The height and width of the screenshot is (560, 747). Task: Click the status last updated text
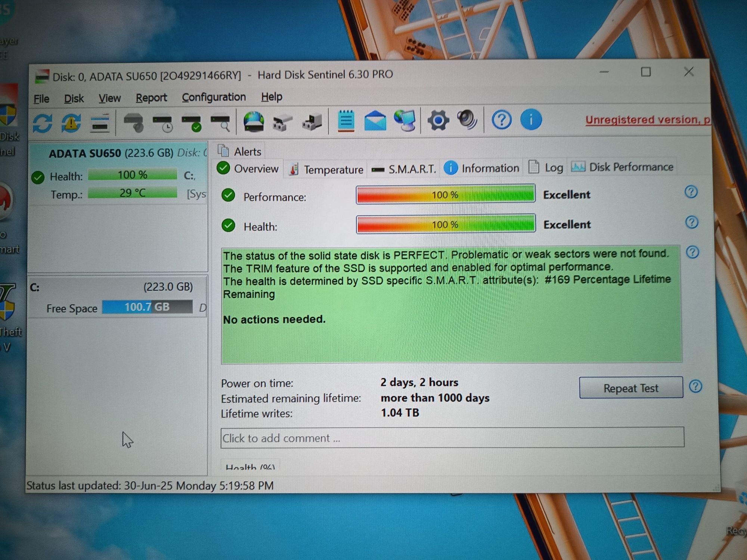pyautogui.click(x=150, y=486)
